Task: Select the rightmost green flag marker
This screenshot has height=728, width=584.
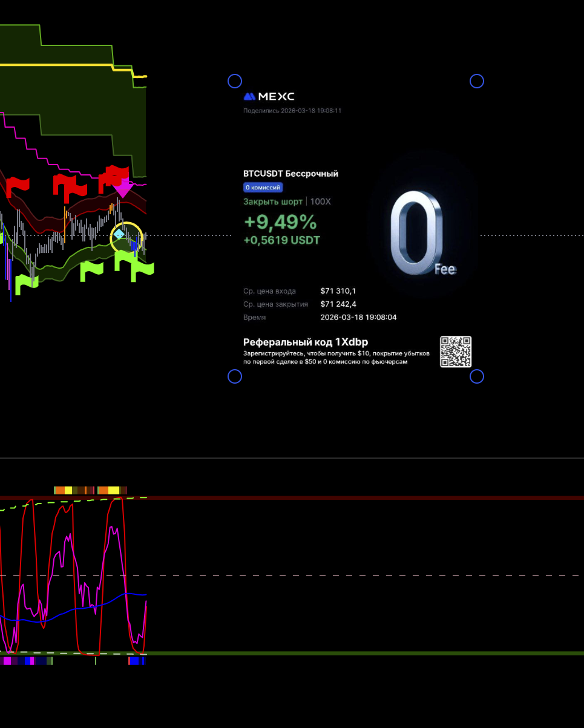Action: click(x=143, y=271)
